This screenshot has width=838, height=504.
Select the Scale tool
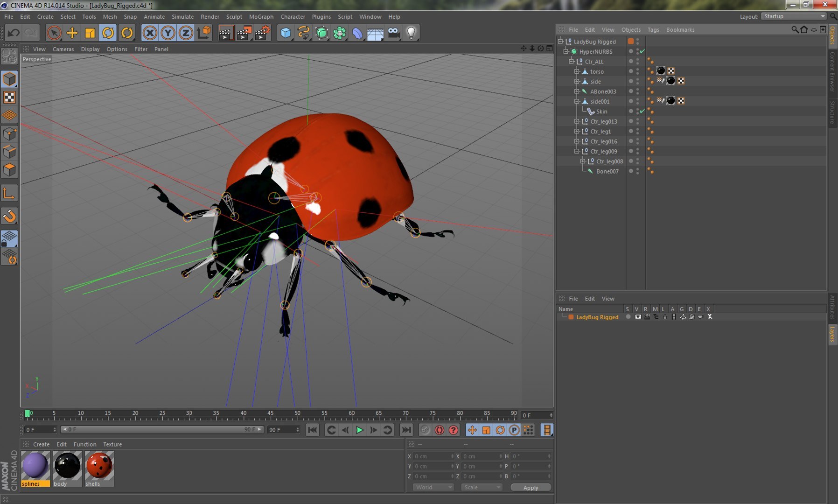pos(90,33)
